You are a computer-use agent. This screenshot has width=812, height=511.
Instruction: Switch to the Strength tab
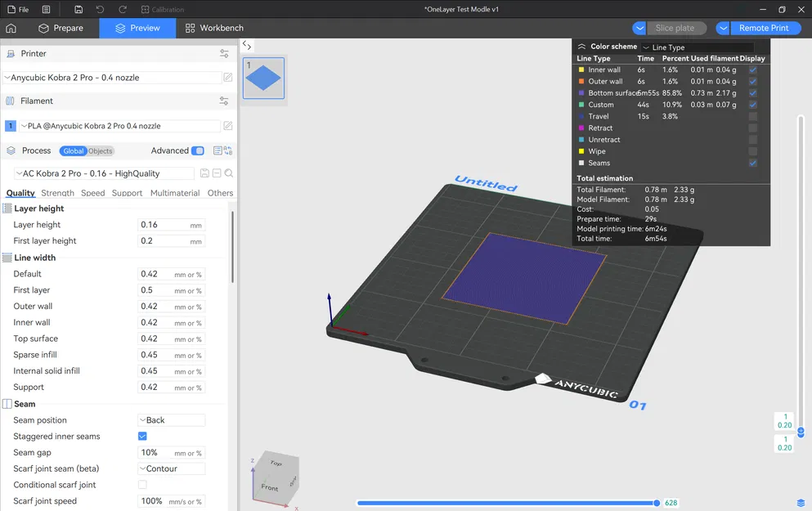58,193
